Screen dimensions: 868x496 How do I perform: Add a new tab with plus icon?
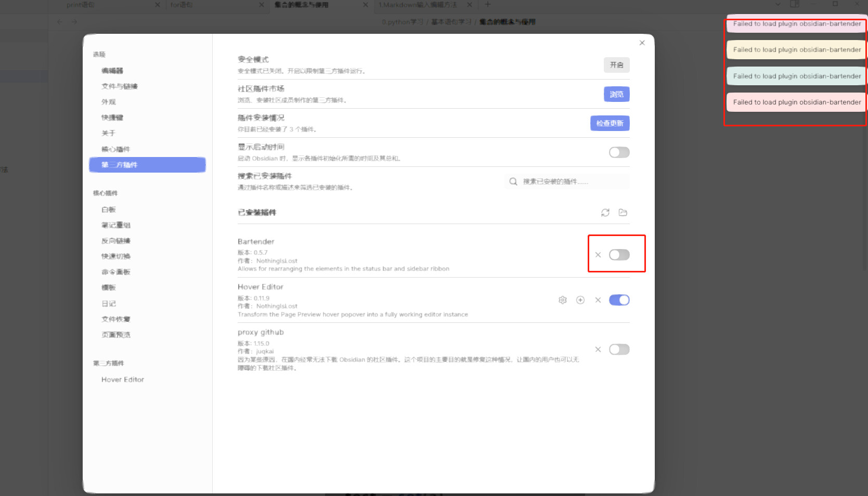click(x=487, y=5)
